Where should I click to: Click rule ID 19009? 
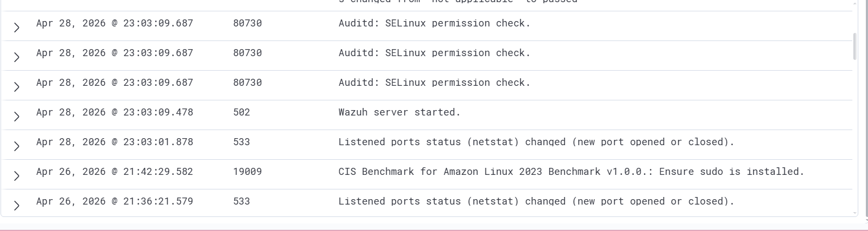[248, 172]
